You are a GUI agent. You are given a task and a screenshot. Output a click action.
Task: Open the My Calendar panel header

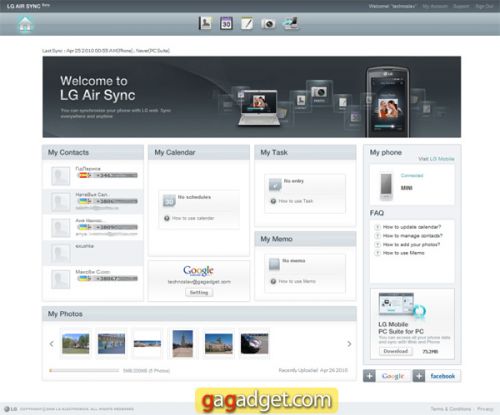click(x=199, y=152)
